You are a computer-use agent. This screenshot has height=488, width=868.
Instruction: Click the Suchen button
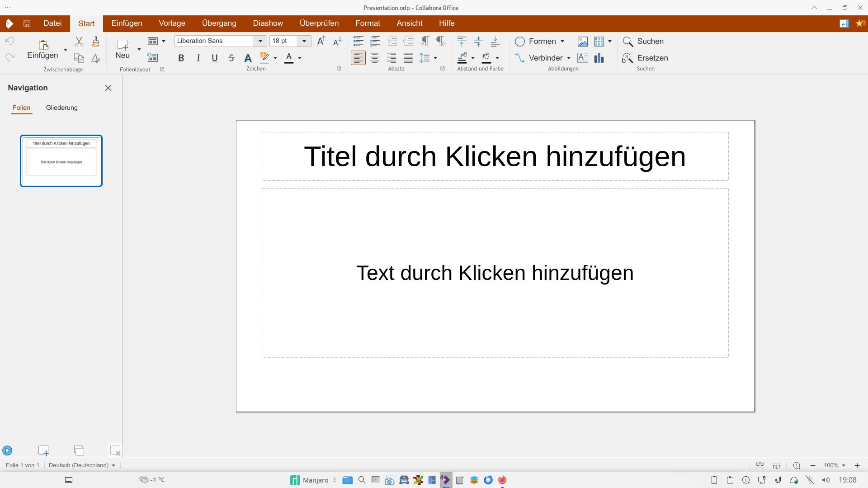(643, 41)
